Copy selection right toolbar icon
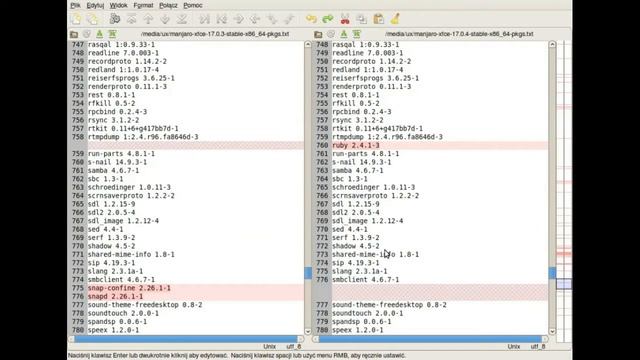 coord(204,19)
